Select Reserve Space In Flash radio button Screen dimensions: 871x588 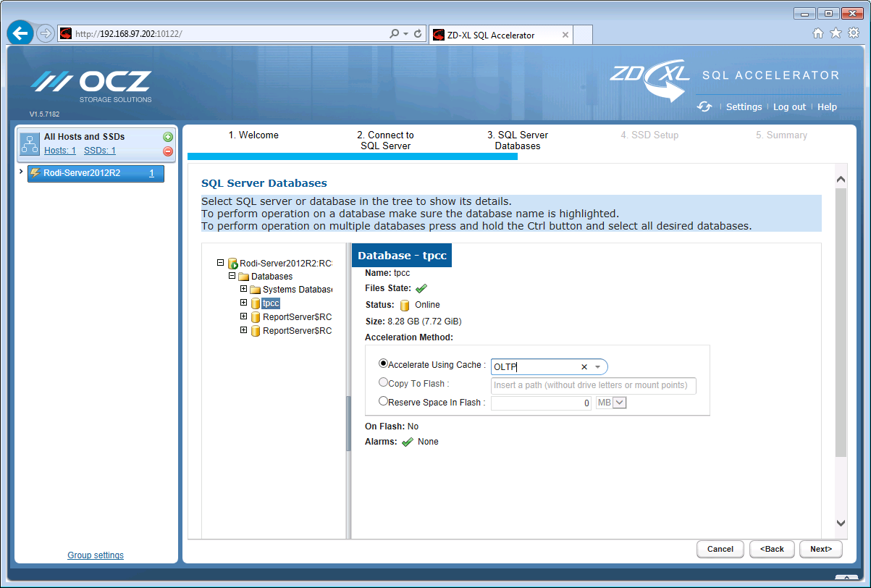(x=384, y=401)
